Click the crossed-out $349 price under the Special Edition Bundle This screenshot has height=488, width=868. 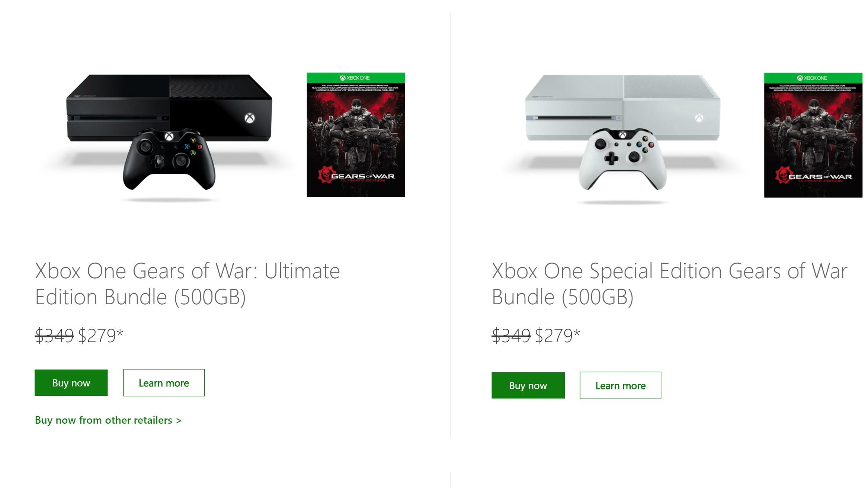pyautogui.click(x=511, y=335)
